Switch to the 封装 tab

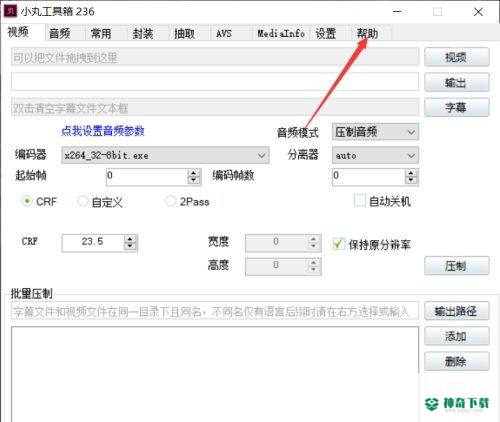143,33
